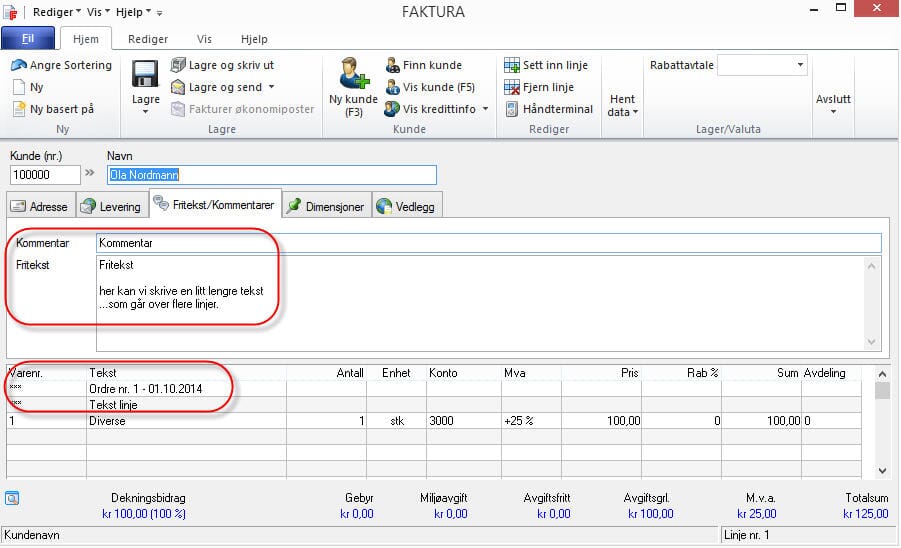Click Angre Sortering in ribbon
901x548 pixels.
pos(61,65)
